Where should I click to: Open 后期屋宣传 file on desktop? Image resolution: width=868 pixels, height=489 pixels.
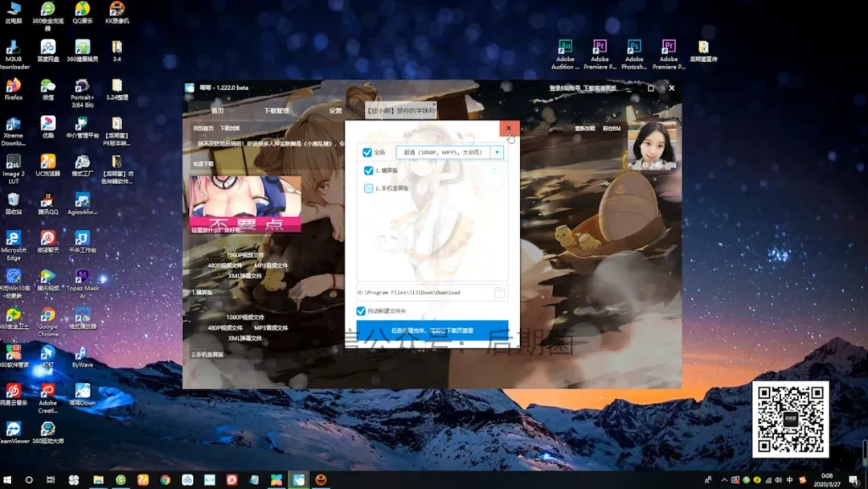coord(703,51)
